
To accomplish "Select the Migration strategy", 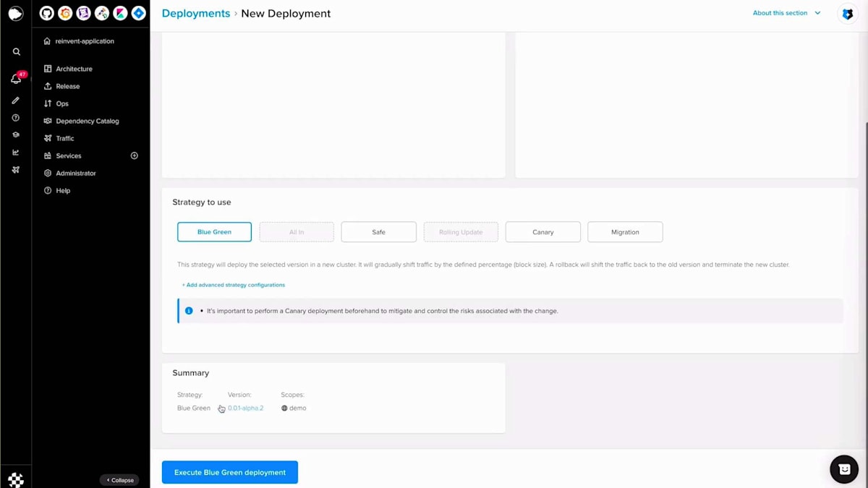I will (625, 232).
